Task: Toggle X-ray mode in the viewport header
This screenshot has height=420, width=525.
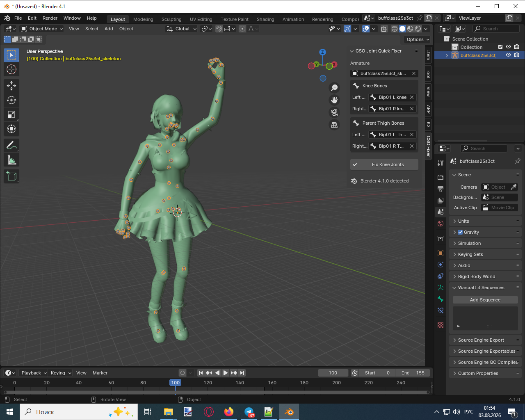Action: coord(384,29)
